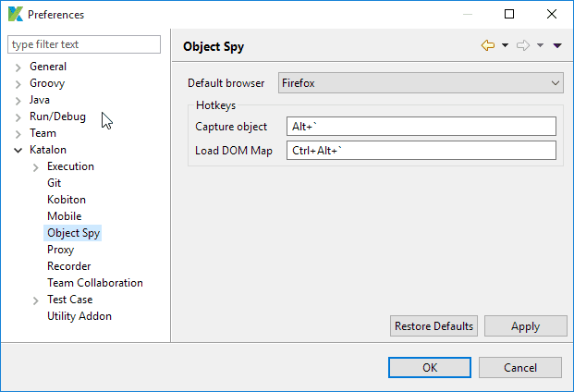Expand the Java tree node
The width and height of the screenshot is (574, 392).
coord(18,101)
